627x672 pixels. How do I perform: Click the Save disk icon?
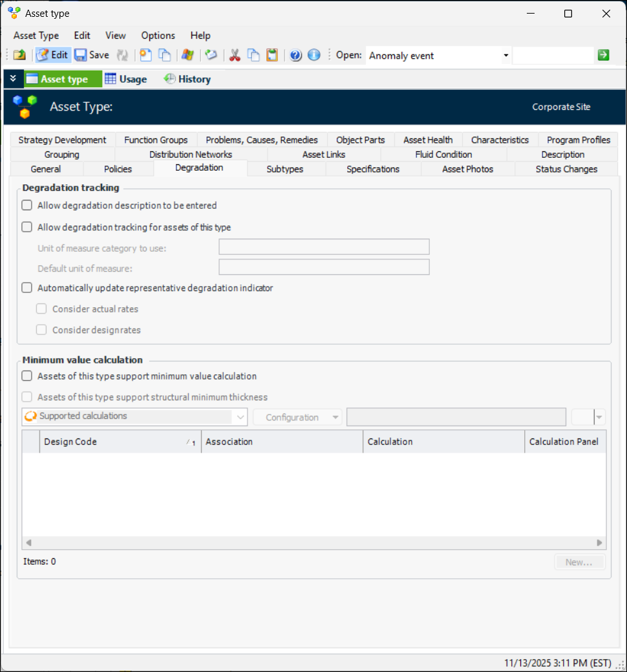coord(91,56)
